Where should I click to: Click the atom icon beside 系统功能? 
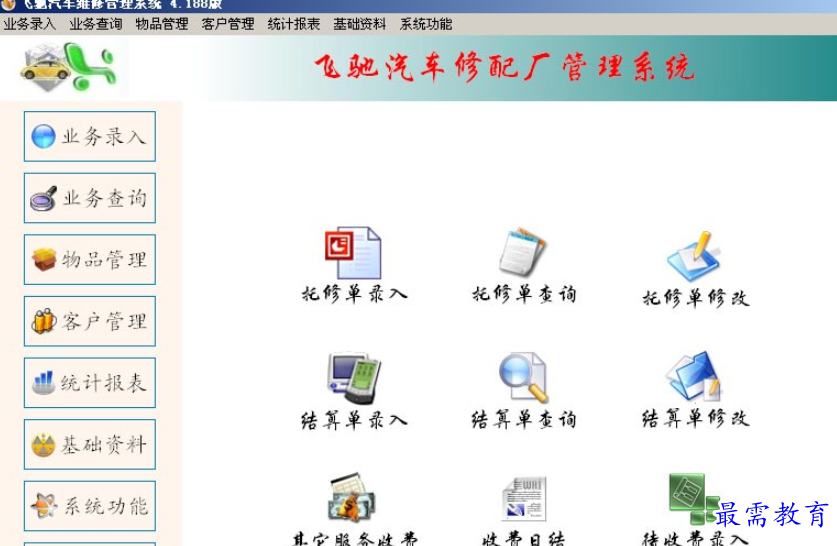pyautogui.click(x=44, y=505)
